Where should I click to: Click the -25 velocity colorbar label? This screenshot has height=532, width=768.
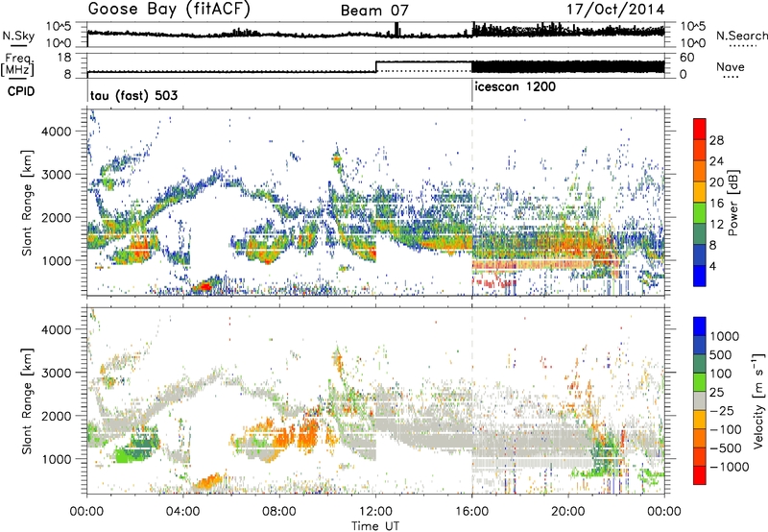[722, 410]
